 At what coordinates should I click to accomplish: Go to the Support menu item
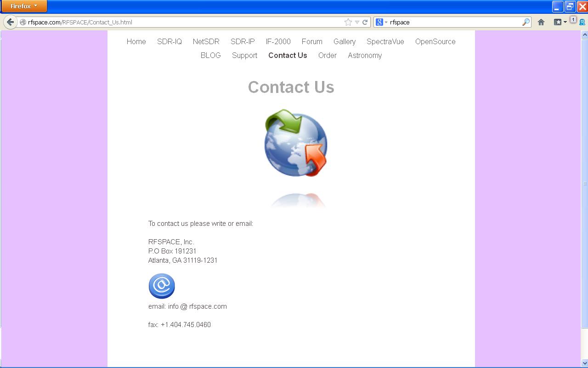coord(244,55)
